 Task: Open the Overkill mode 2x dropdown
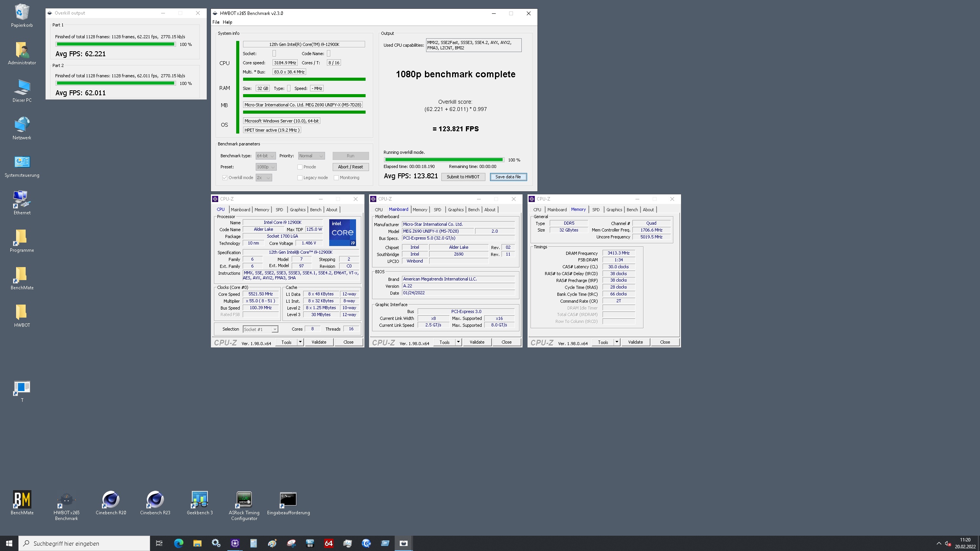coord(264,178)
